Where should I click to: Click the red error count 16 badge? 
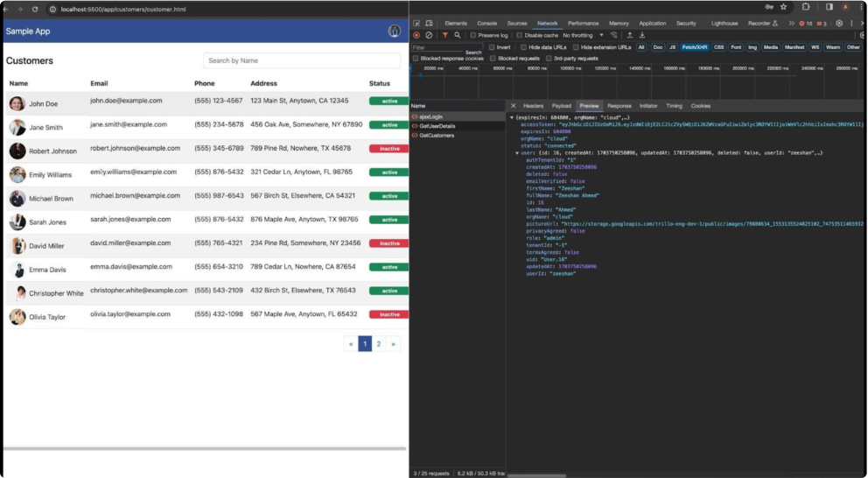806,24
